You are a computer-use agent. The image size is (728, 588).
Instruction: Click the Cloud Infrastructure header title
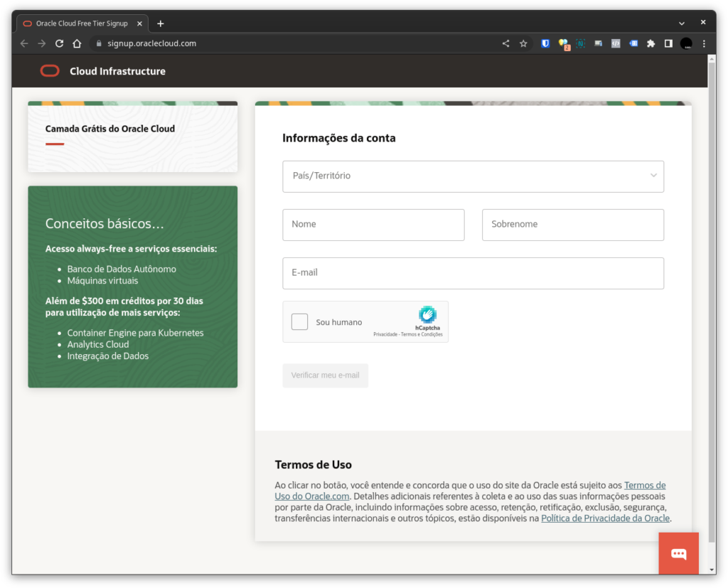point(117,71)
